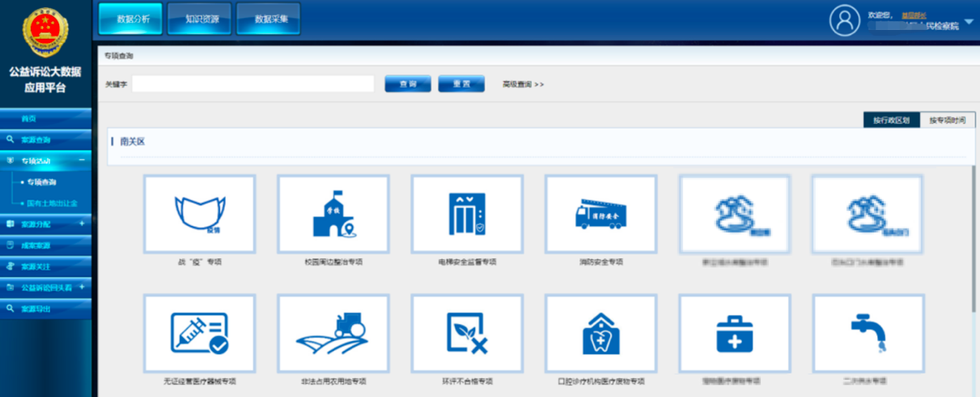Open the syringe icon 无证经营医疗器械专项

tap(198, 333)
